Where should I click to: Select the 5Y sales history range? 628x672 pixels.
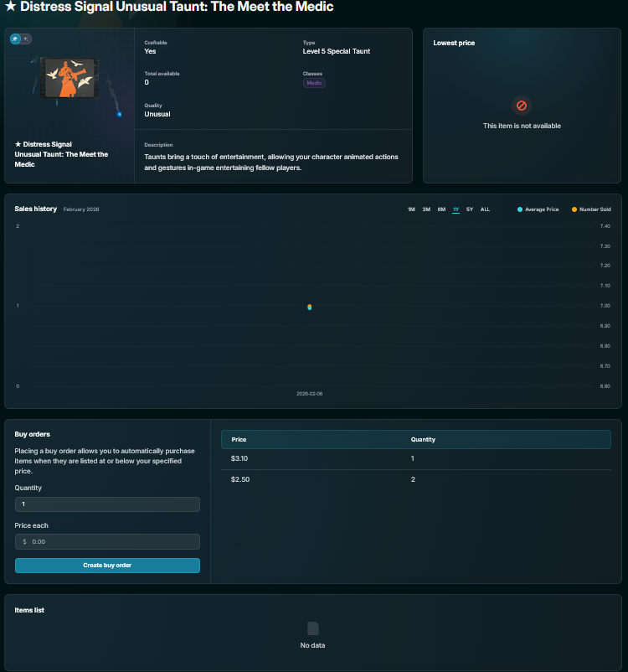470,209
